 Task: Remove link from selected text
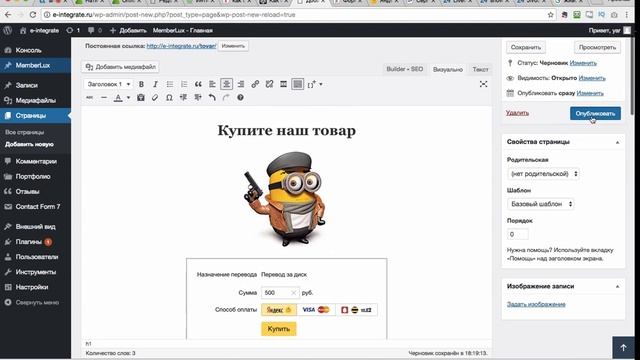(269, 84)
